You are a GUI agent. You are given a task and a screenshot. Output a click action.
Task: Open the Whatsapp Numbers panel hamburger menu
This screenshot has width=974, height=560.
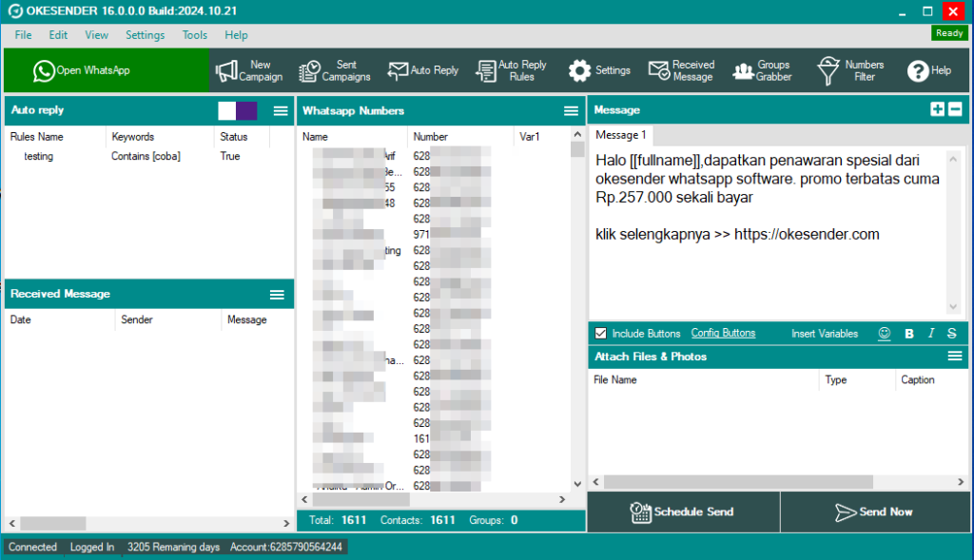[571, 111]
